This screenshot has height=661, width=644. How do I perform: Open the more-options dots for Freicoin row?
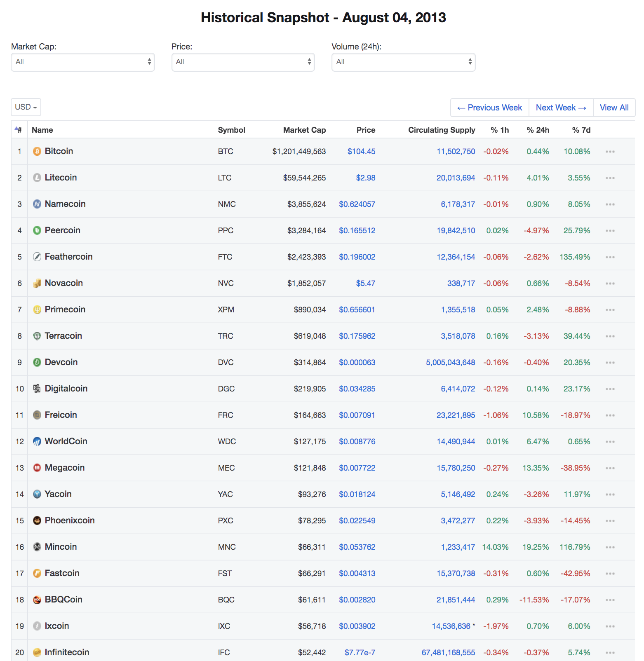pyautogui.click(x=610, y=415)
